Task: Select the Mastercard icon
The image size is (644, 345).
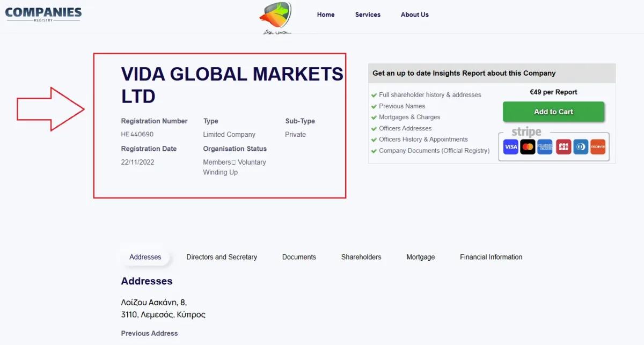Action: (x=528, y=146)
